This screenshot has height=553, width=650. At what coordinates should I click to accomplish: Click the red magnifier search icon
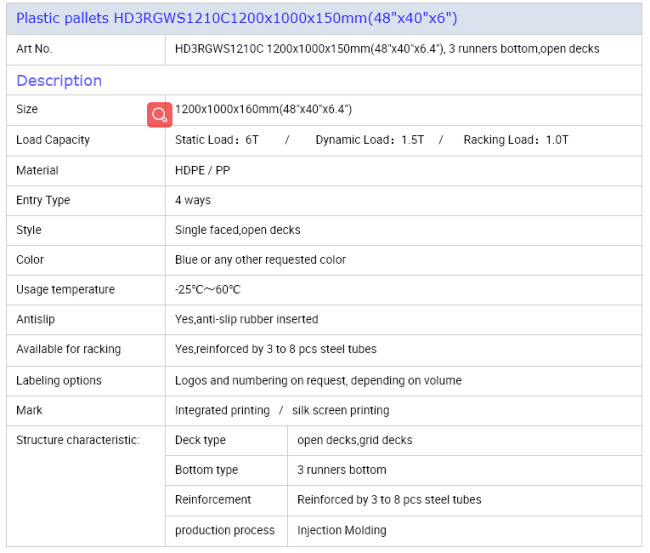[x=160, y=114]
